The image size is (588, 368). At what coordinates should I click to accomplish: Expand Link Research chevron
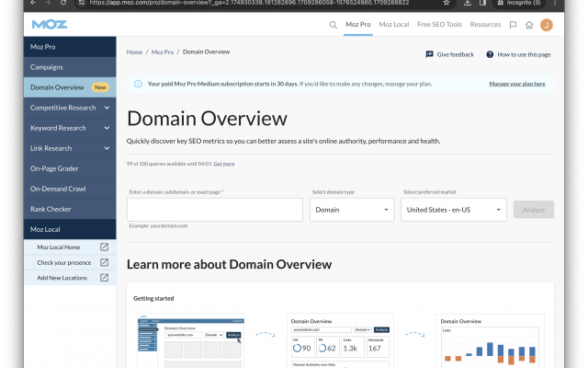[107, 148]
